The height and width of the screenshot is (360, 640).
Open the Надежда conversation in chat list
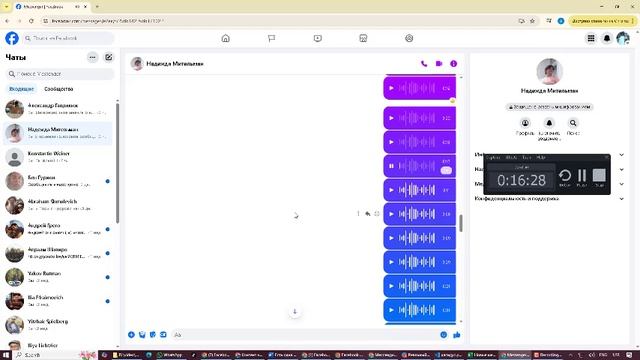point(58,133)
